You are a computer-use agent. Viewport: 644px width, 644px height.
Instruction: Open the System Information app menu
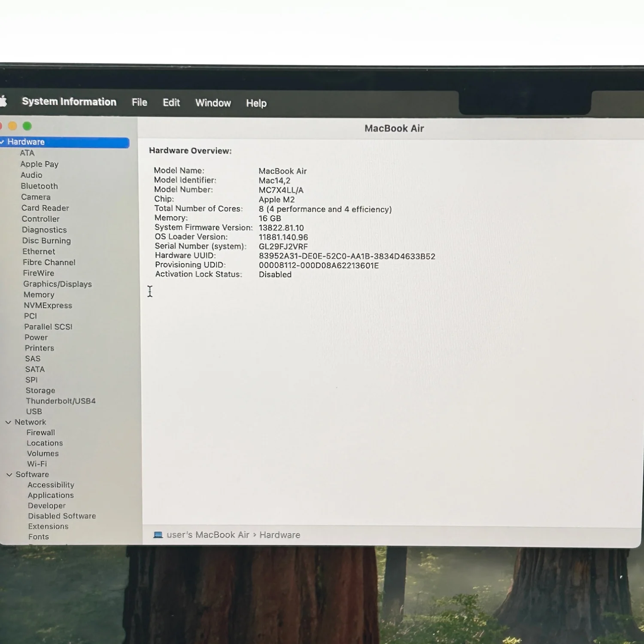(x=69, y=102)
